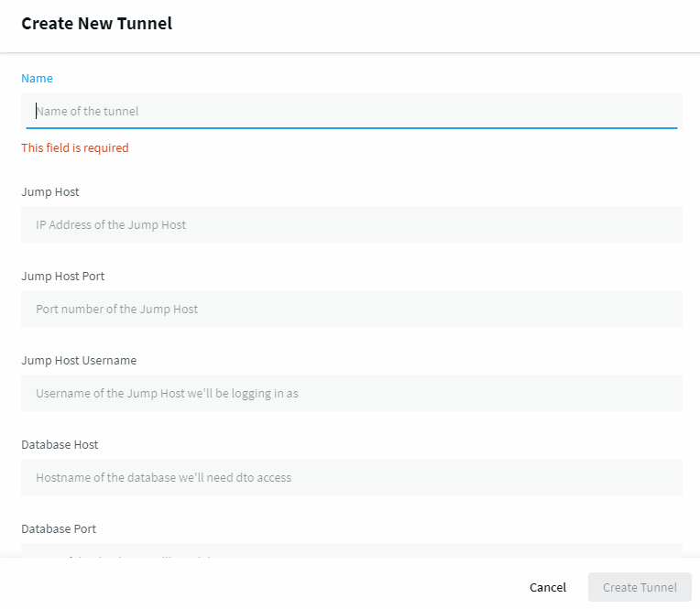Click the 'Create New Tunnel' heading
Image resolution: width=700 pixels, height=609 pixels.
tap(97, 24)
